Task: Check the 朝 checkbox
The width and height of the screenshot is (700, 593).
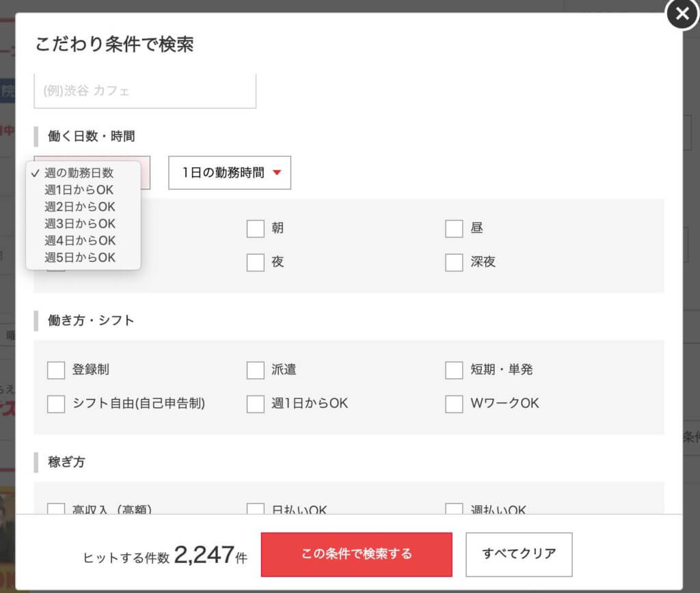Action: point(256,229)
